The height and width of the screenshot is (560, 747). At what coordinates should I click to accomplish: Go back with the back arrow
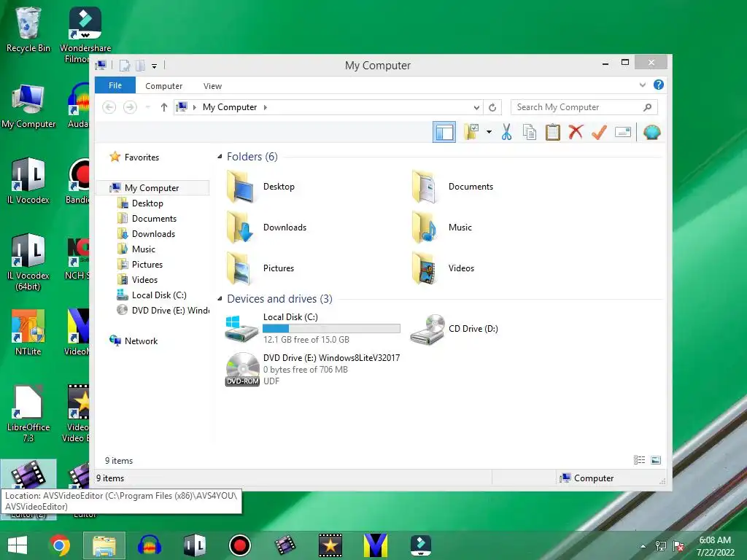pyautogui.click(x=109, y=107)
